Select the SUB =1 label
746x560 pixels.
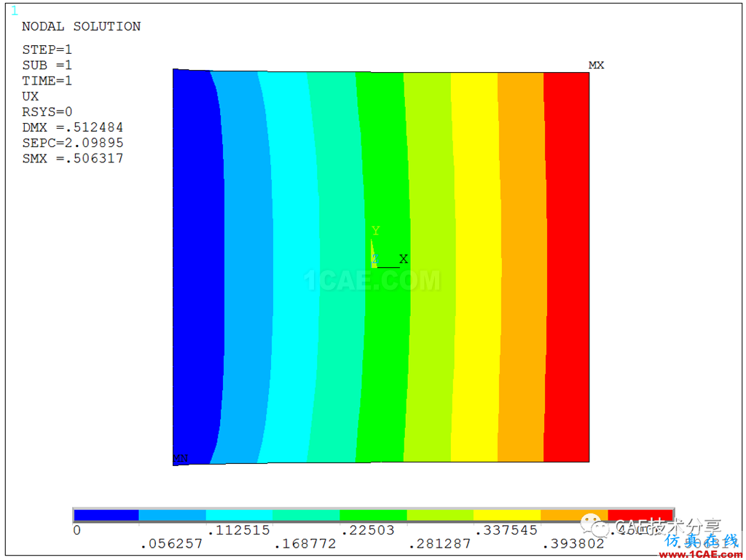point(47,65)
